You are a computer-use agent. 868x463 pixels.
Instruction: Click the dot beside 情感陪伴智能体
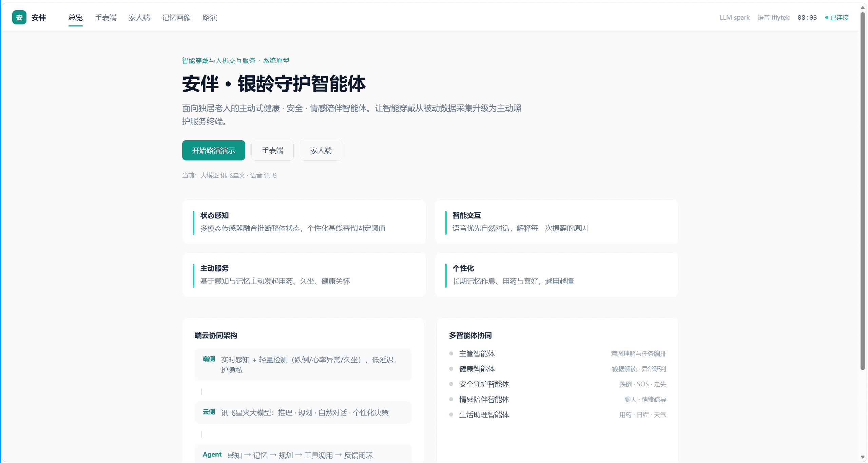pyautogui.click(x=451, y=399)
